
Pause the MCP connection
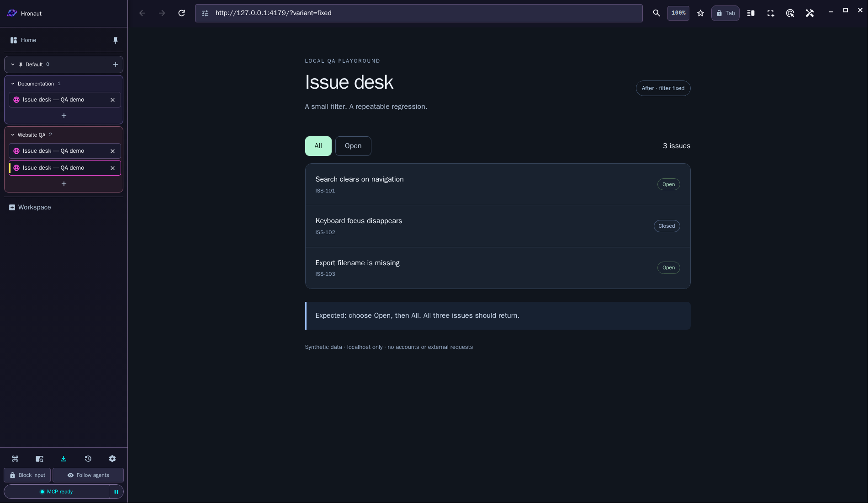[116, 492]
